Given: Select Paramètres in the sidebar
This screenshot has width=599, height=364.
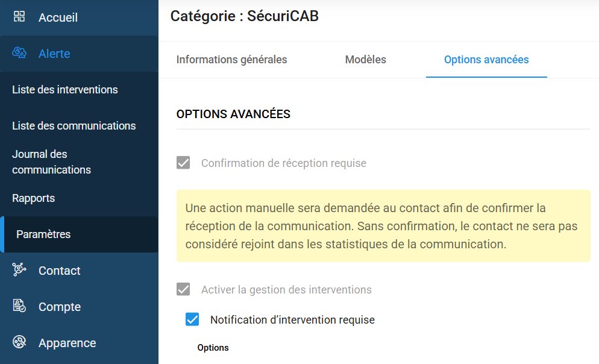Looking at the screenshot, I should point(43,234).
